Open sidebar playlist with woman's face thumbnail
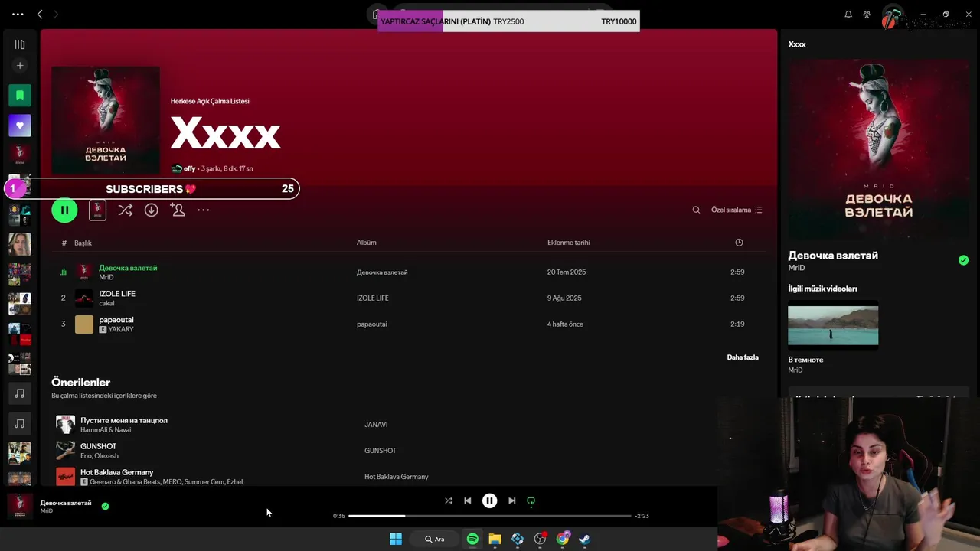 coord(20,244)
